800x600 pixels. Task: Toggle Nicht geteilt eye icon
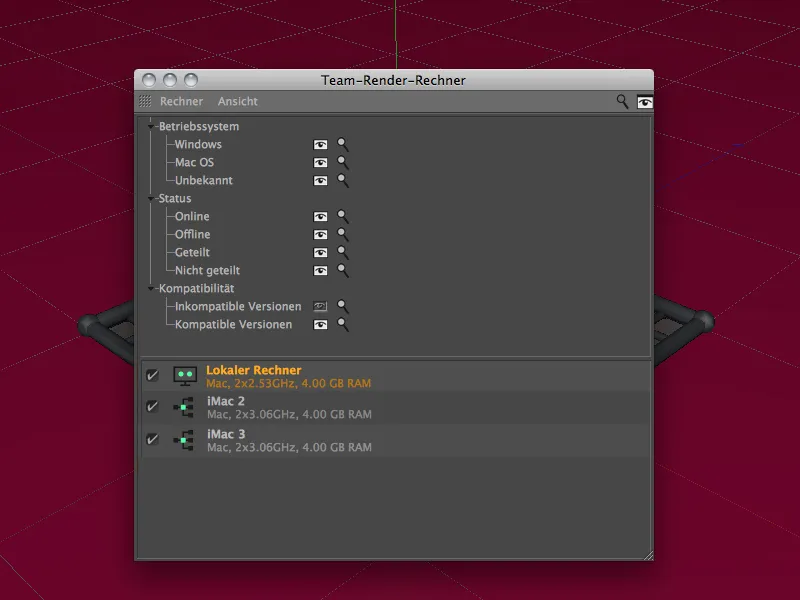tap(320, 270)
